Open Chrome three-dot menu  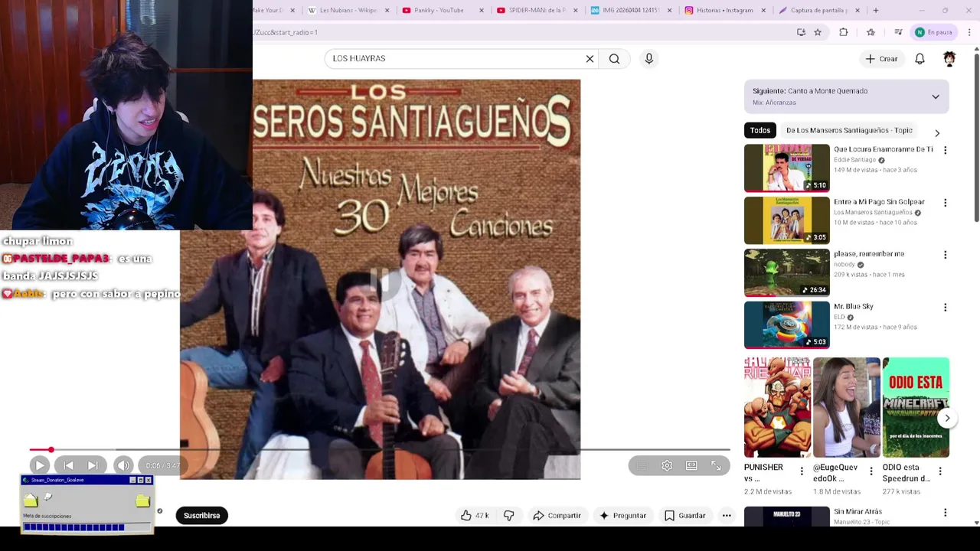tap(969, 32)
